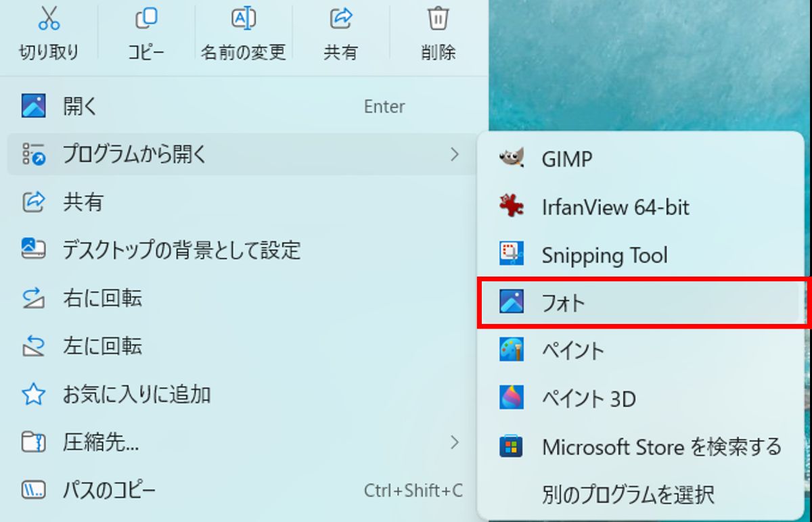Click the trash delete (削除) icon
The width and height of the screenshot is (812, 522).
[x=438, y=19]
